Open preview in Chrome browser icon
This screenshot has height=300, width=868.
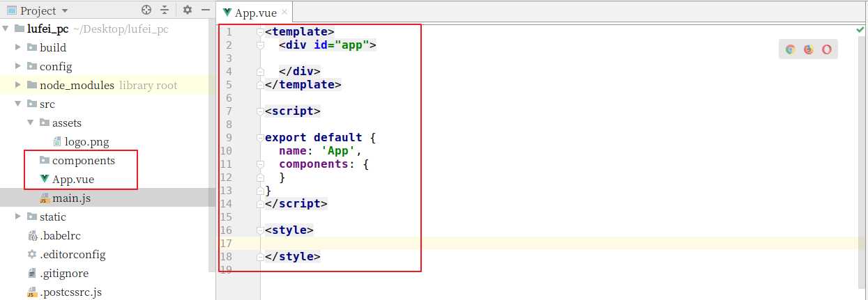pos(791,49)
